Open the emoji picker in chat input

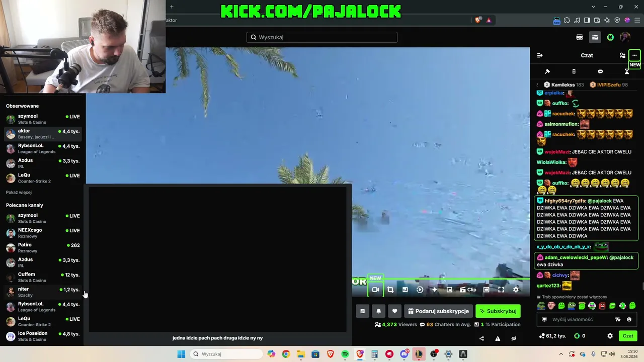click(x=629, y=319)
